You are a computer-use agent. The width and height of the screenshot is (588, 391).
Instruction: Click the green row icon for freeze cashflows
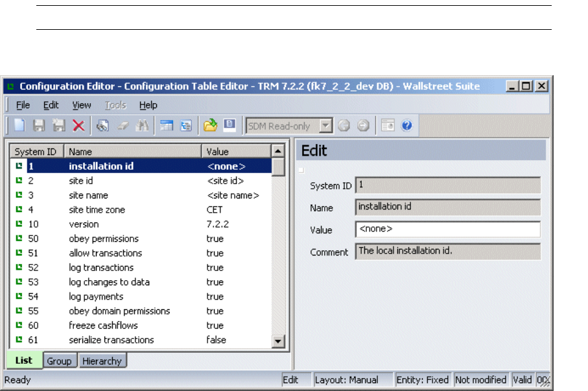pyautogui.click(x=19, y=326)
